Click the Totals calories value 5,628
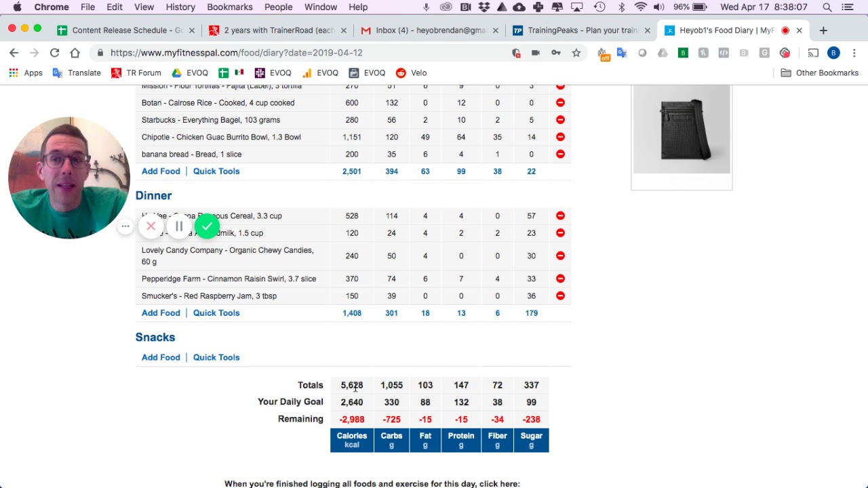This screenshot has height=488, width=868. (x=352, y=385)
